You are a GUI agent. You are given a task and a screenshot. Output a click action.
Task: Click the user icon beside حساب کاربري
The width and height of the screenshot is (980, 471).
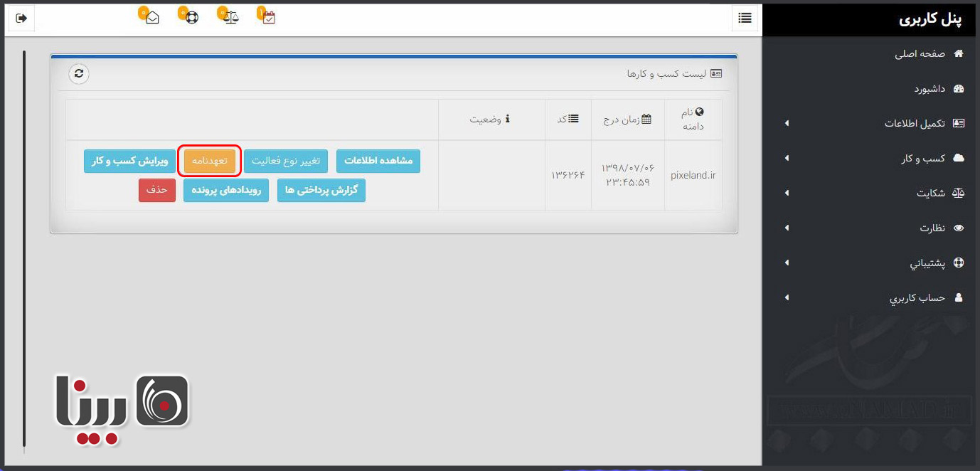tap(959, 297)
